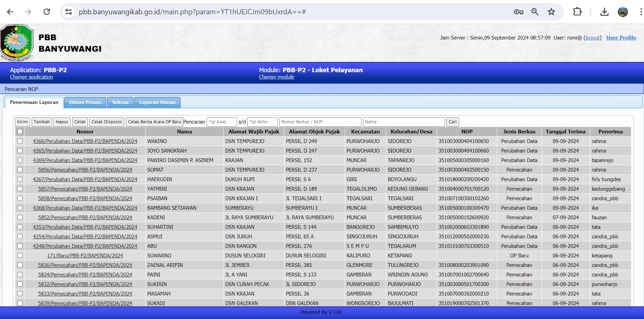Check the box for the WAKINO row
Image resolution: width=644 pixels, height=319 pixels.
(x=20, y=141)
